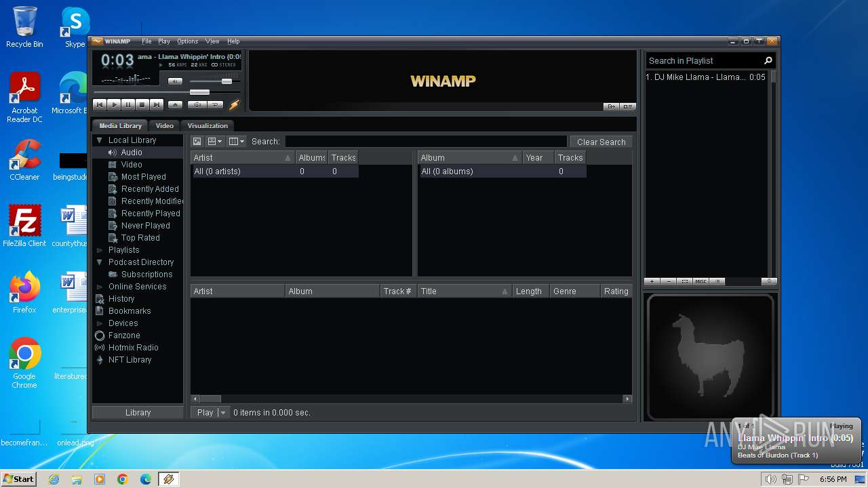Click the Eject/Open file button
This screenshot has width=868, height=488.
pos(175,104)
